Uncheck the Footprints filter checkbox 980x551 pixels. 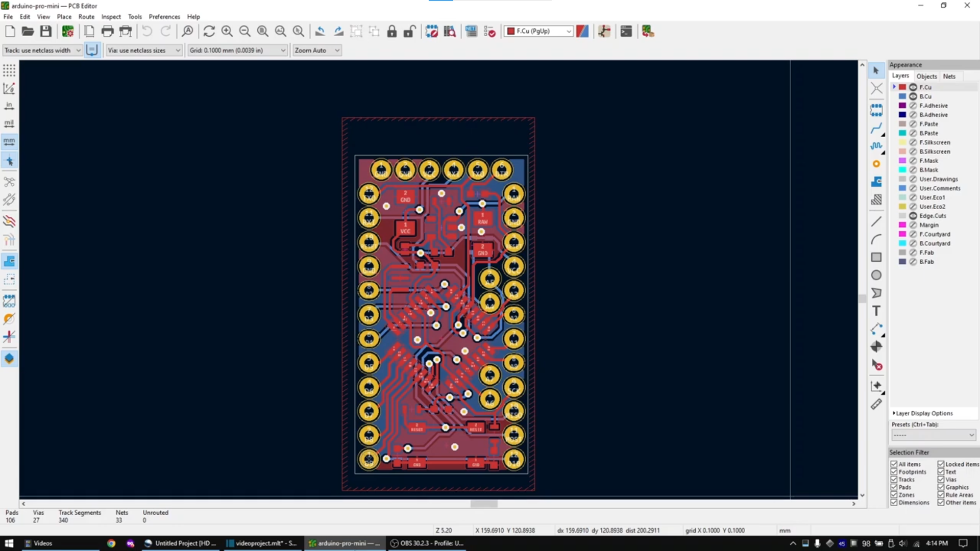pyautogui.click(x=894, y=472)
